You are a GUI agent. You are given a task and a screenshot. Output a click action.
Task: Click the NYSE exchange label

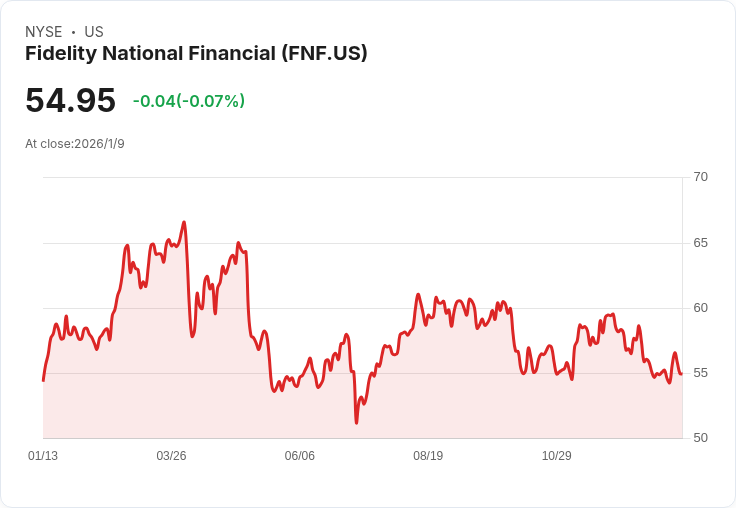click(x=44, y=32)
